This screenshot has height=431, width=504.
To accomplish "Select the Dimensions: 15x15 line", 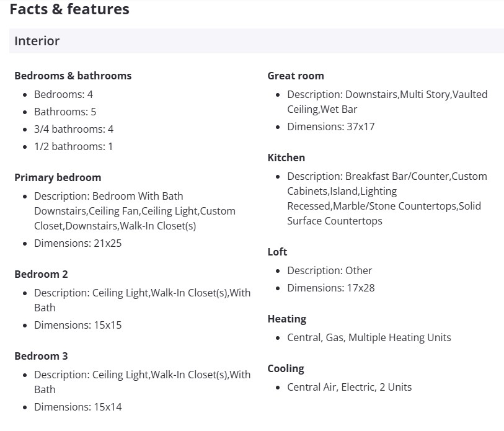I will tap(77, 325).
